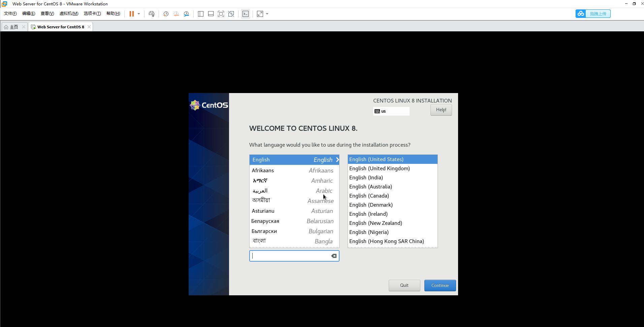Select Amharic in the language list
This screenshot has width=644, height=327.
(x=294, y=181)
